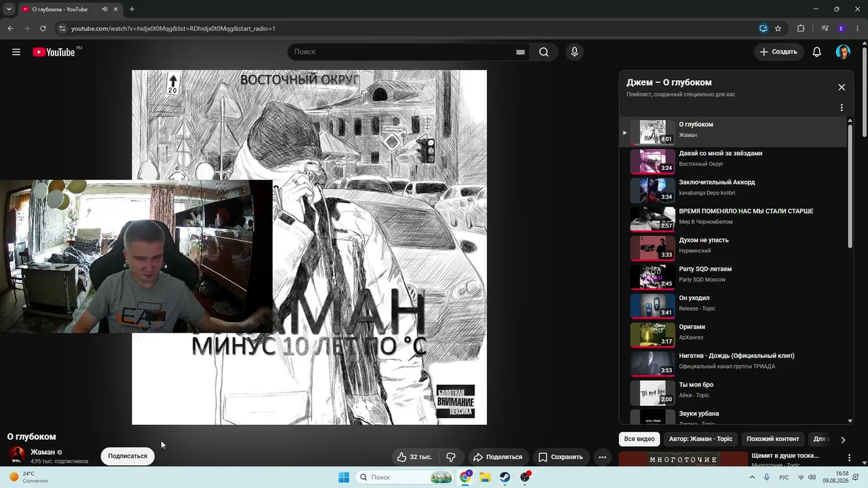This screenshot has height=488, width=868.
Task: Play ВРЕМЯ ПОМЕНЯЛО НАС МЫ СТАЛИ СТАРШЕ
Action: 734,220
